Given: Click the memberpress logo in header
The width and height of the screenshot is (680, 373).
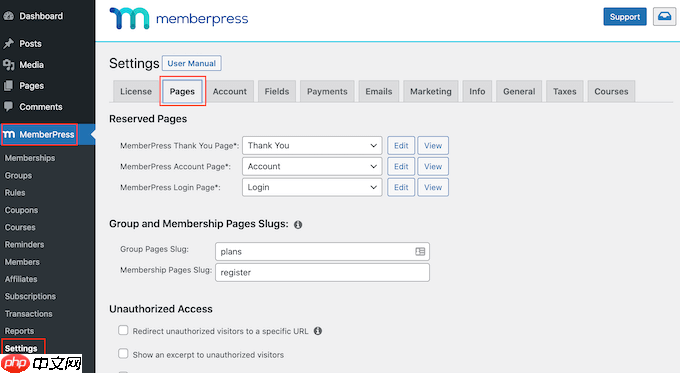Looking at the screenshot, I should point(179,18).
